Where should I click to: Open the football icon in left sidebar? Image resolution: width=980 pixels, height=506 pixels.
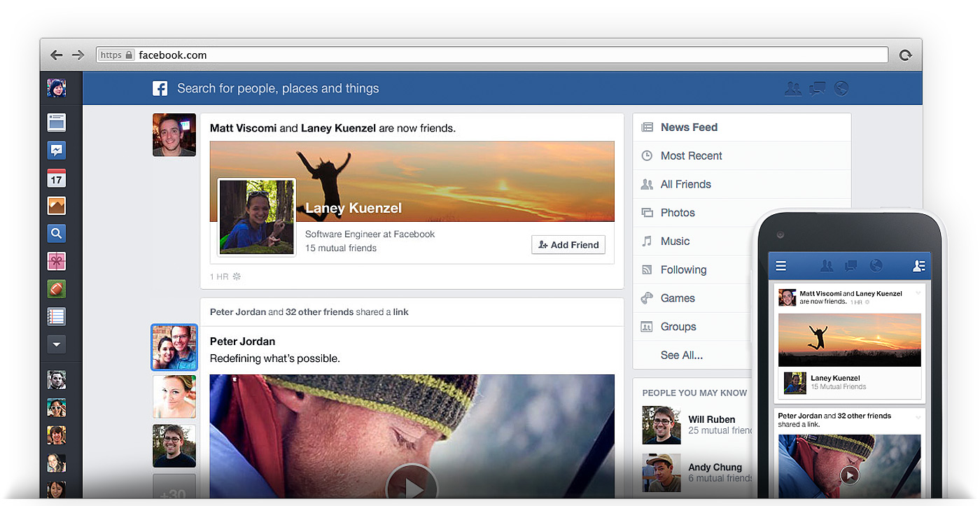57,288
